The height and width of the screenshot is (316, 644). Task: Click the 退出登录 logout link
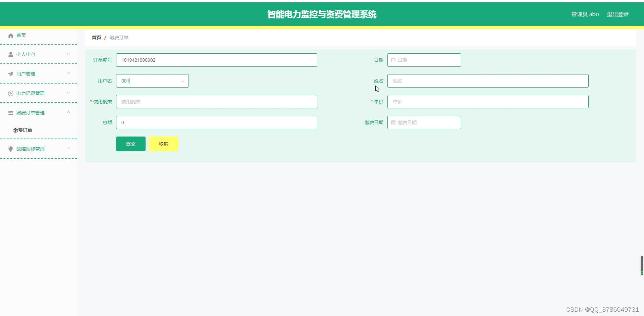click(x=618, y=14)
